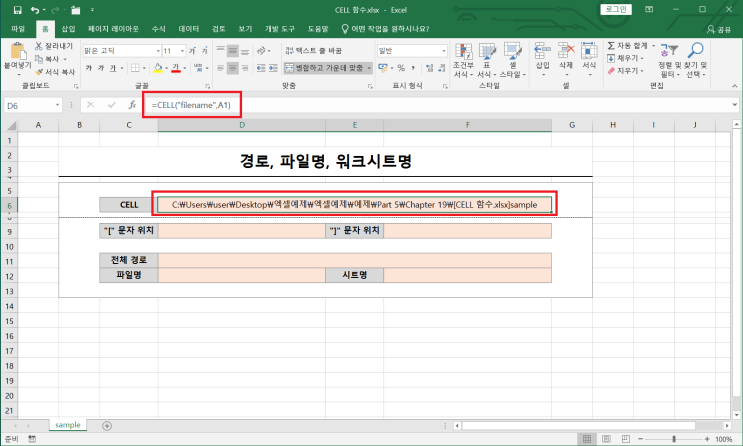Click the Delete cells (삭제) icon
743x446 pixels.
(x=566, y=51)
